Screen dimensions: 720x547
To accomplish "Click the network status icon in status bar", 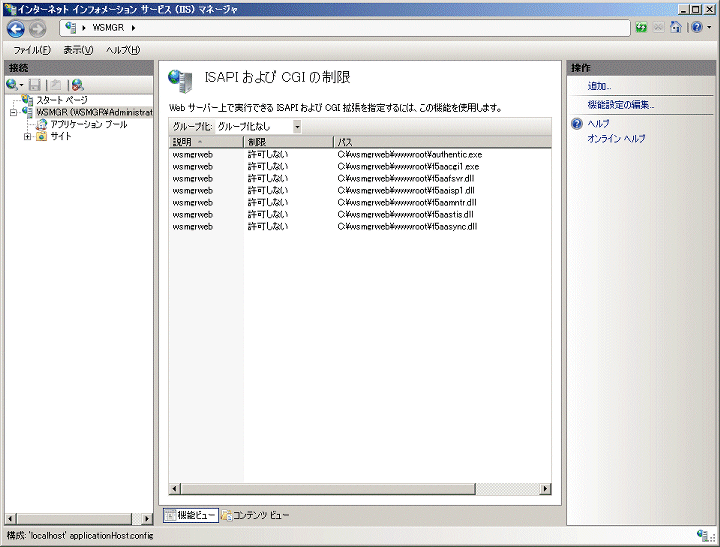I will click(703, 535).
